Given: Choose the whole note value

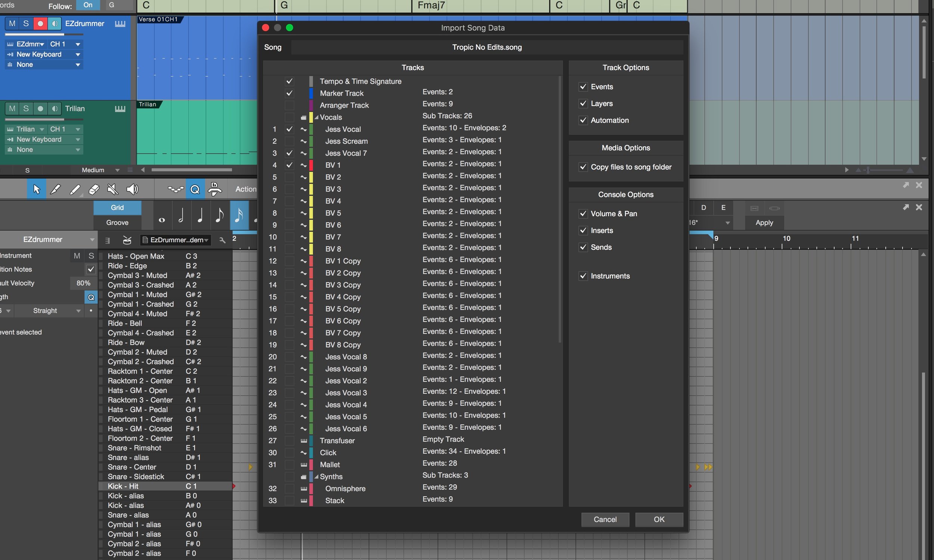Looking at the screenshot, I should point(162,216).
